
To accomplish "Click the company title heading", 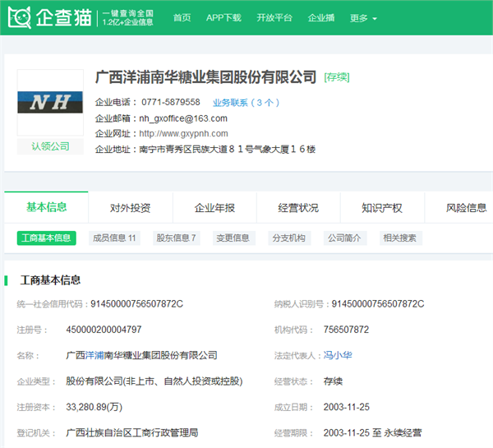I will coord(205,77).
